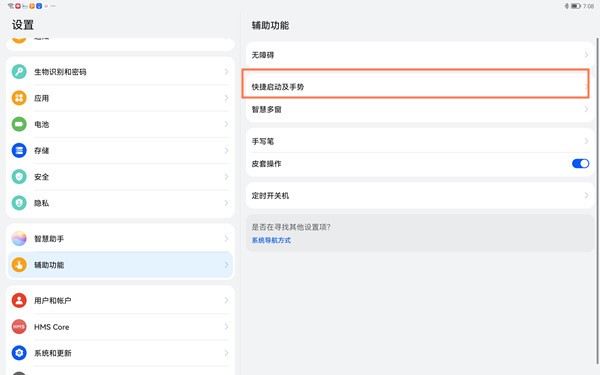
Task: Open 定时开关机 via its chevron
Action: pyautogui.click(x=586, y=196)
